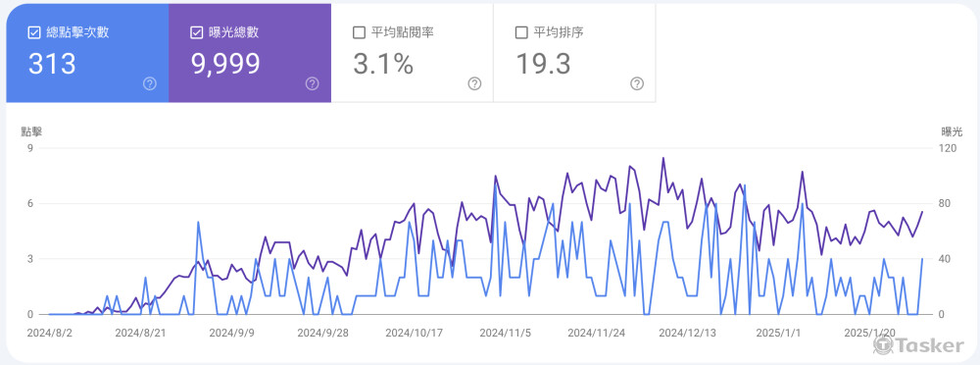Click the 2024/10/17 date label
980x365 pixels.
click(414, 333)
